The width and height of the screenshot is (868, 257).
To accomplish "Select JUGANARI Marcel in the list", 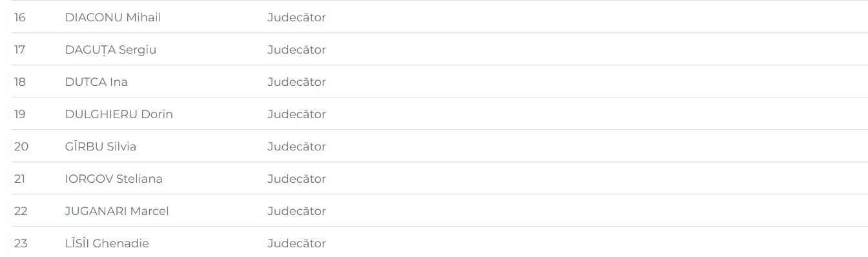I will (x=117, y=211).
